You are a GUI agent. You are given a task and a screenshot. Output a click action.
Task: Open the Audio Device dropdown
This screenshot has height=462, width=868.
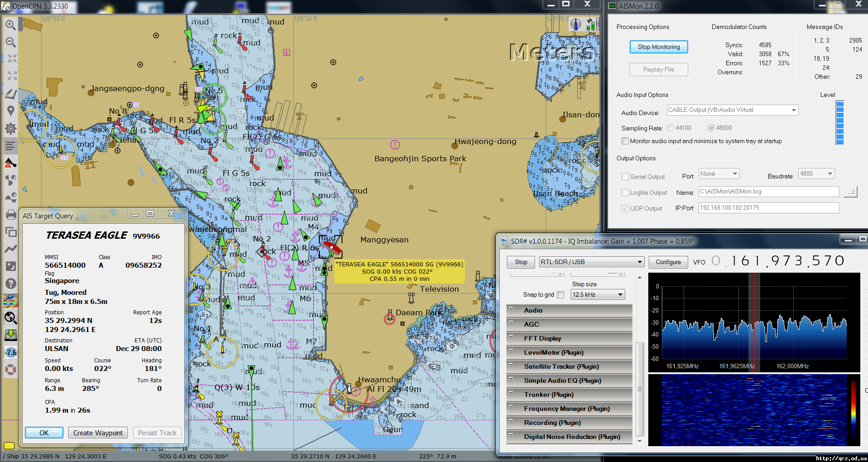[732, 110]
